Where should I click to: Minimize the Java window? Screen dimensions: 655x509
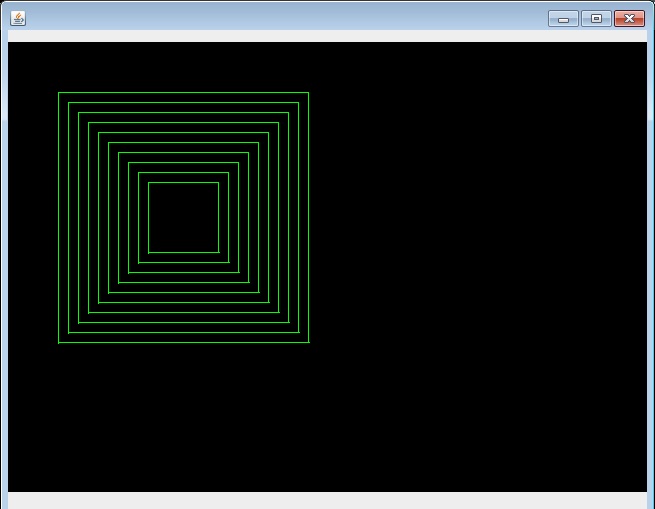tap(563, 18)
